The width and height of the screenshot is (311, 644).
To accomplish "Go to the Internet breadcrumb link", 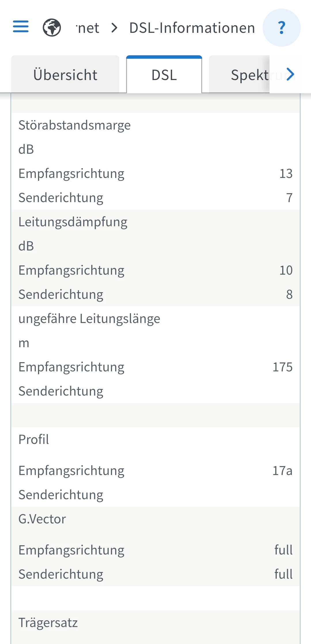I will [x=88, y=28].
